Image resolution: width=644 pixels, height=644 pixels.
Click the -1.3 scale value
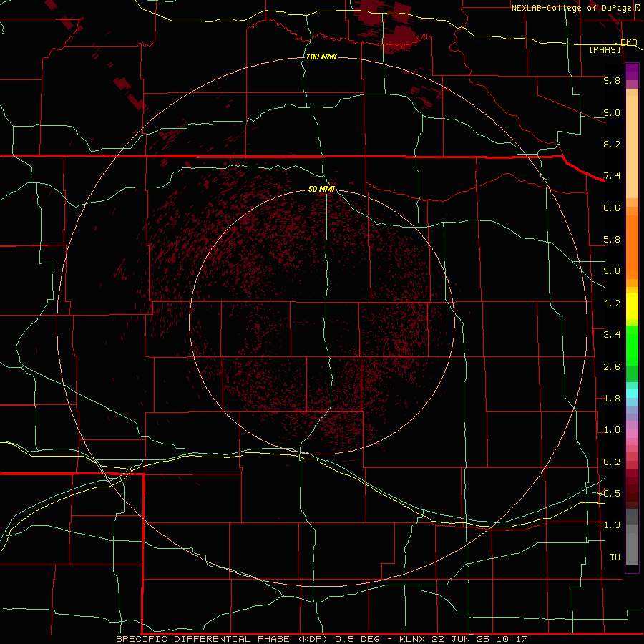609,525
